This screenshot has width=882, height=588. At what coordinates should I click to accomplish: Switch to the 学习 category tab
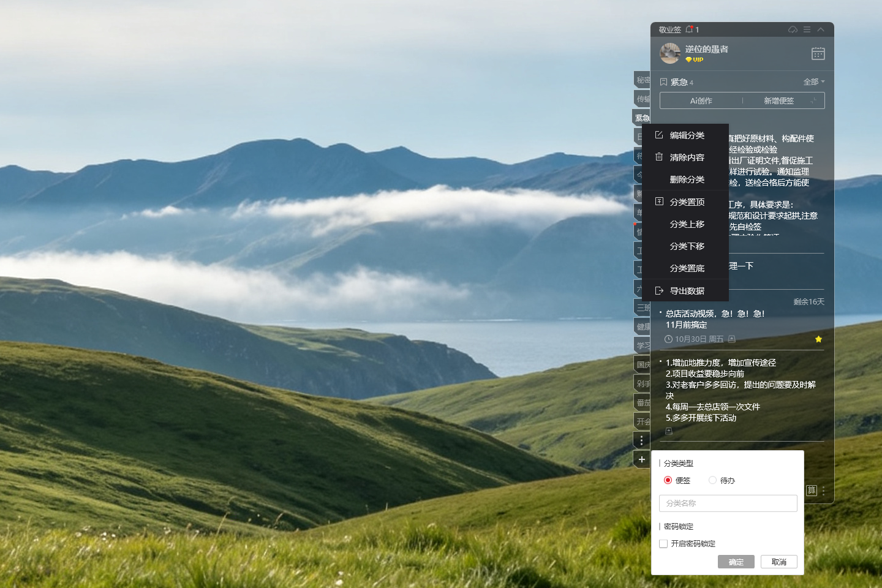(643, 346)
